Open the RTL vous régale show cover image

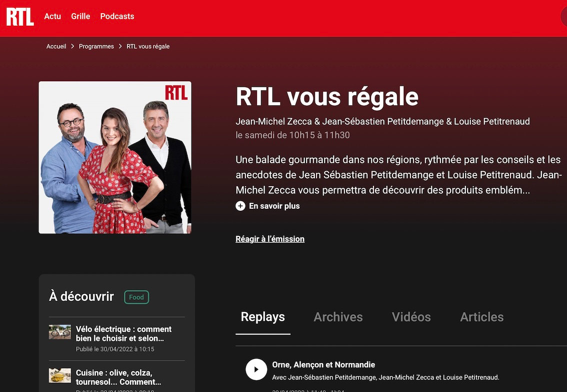pos(115,157)
